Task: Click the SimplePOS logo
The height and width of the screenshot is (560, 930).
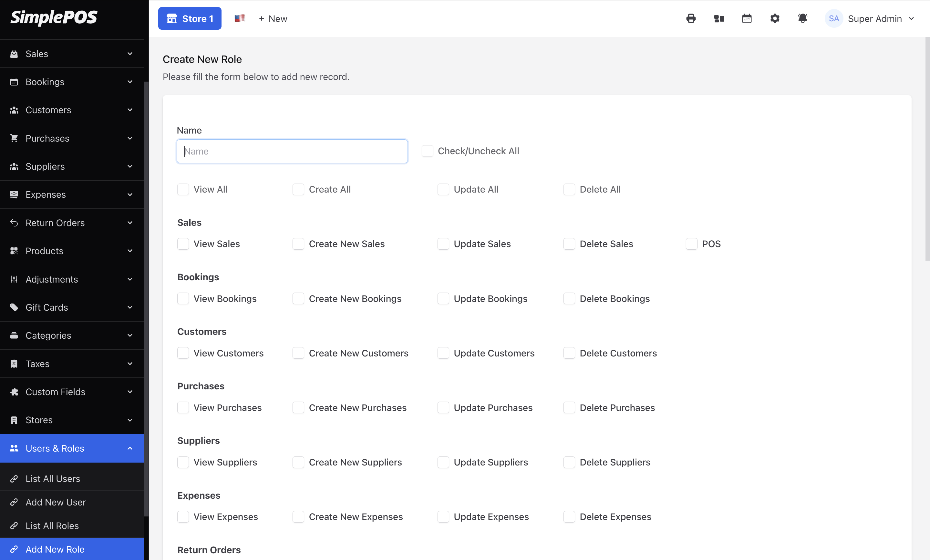Action: click(54, 17)
